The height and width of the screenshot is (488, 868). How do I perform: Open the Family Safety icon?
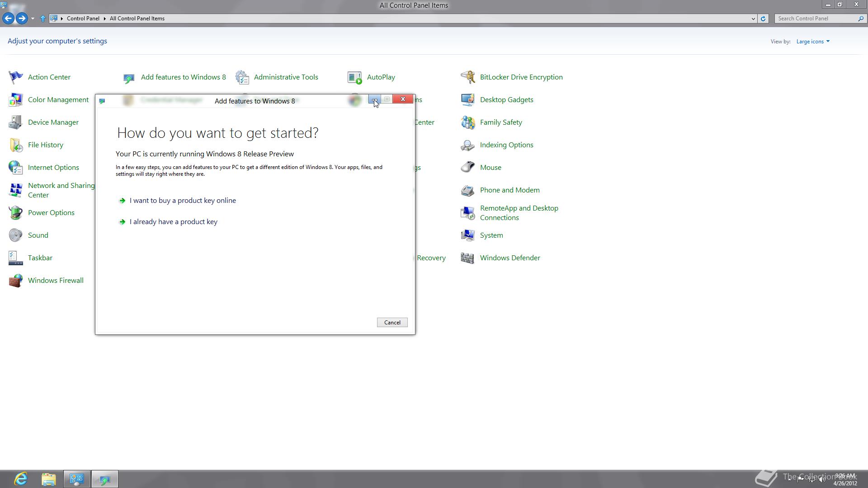468,122
